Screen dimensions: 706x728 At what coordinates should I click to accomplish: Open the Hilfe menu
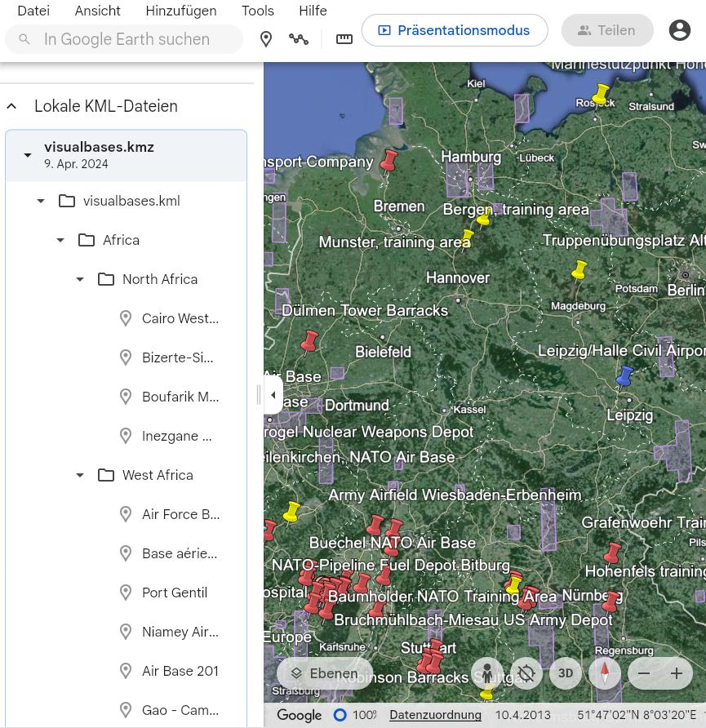[x=313, y=11]
